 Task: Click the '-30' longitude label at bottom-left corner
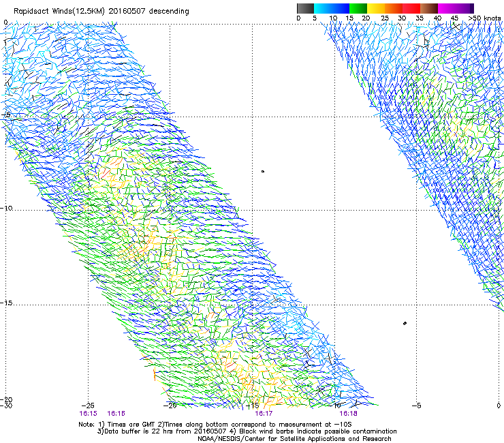(6, 406)
